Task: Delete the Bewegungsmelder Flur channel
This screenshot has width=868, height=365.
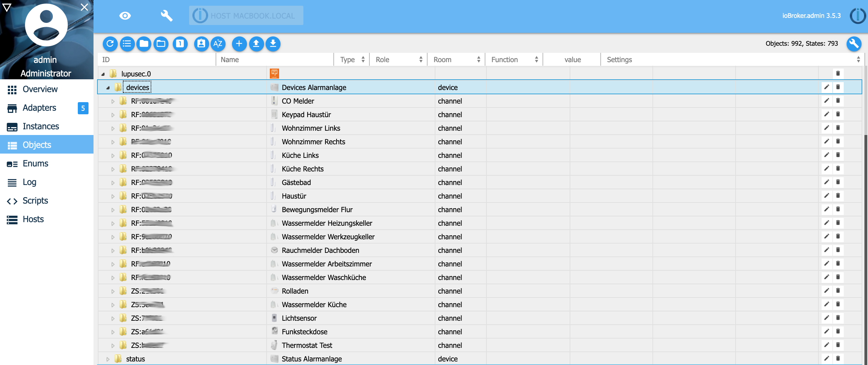Action: coord(838,209)
